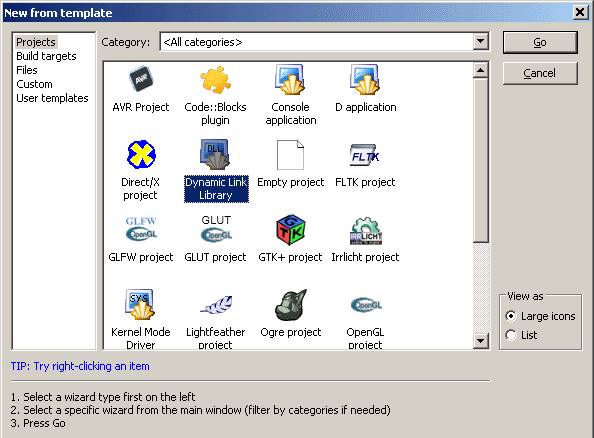Open the Category dropdown arrow

[x=480, y=41]
